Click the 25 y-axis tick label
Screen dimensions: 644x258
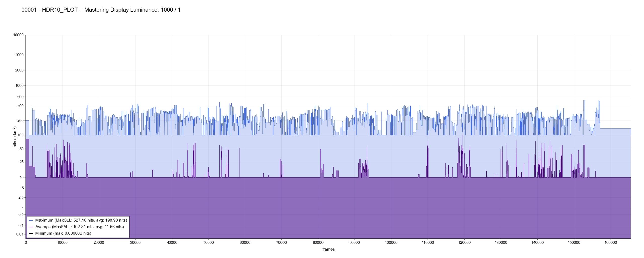[21, 162]
